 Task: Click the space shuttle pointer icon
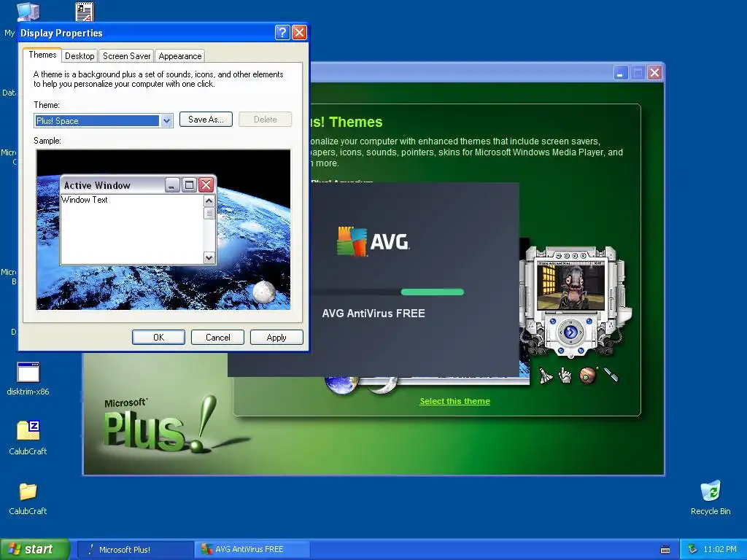546,376
